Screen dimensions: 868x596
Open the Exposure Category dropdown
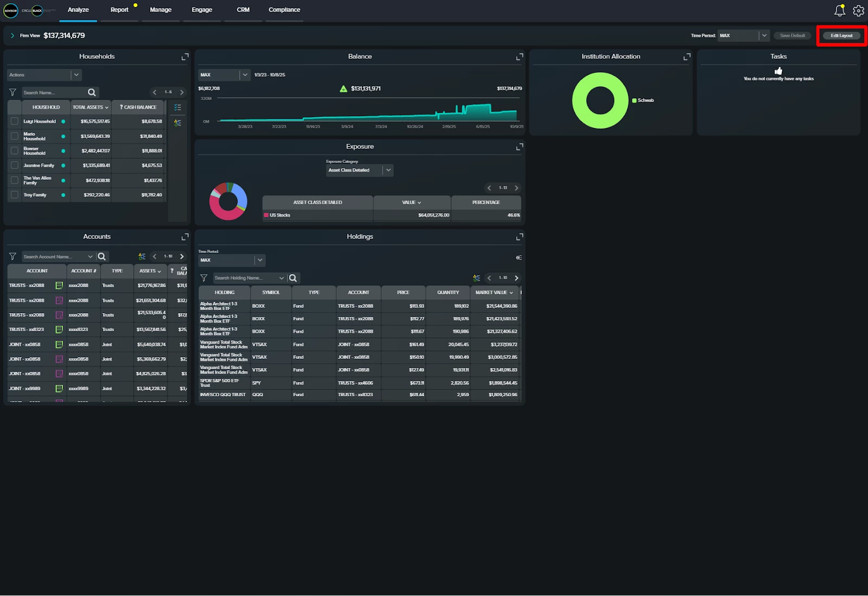tap(360, 170)
